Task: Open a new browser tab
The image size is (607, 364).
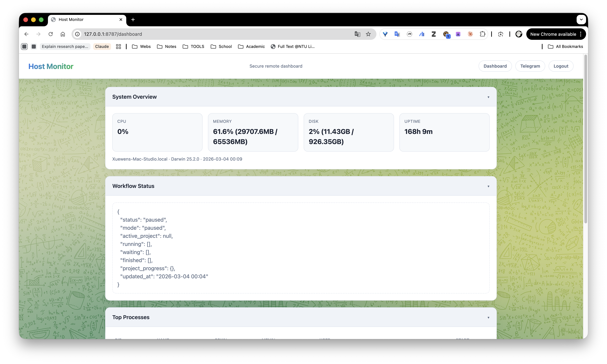Action: pos(133,20)
